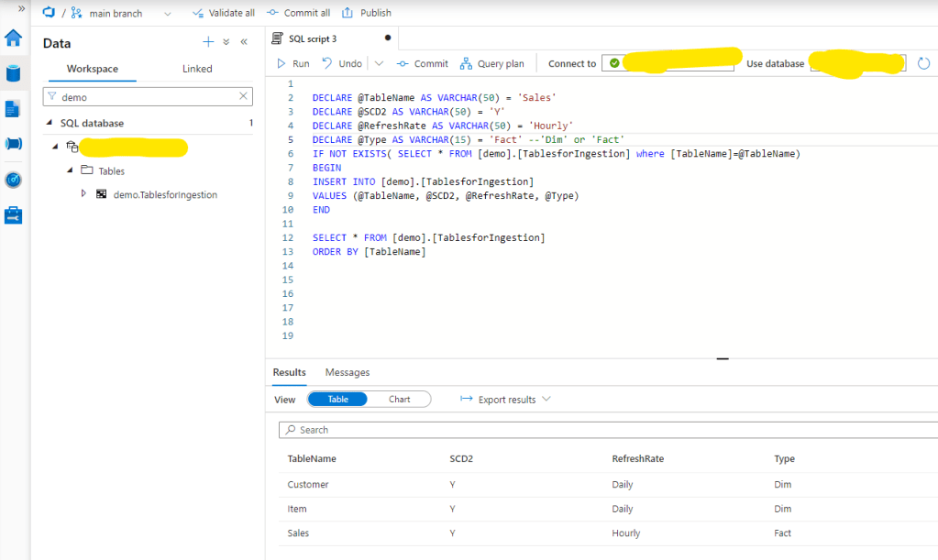Collapse the Tables folder in the tree
938x560 pixels.
[69, 170]
